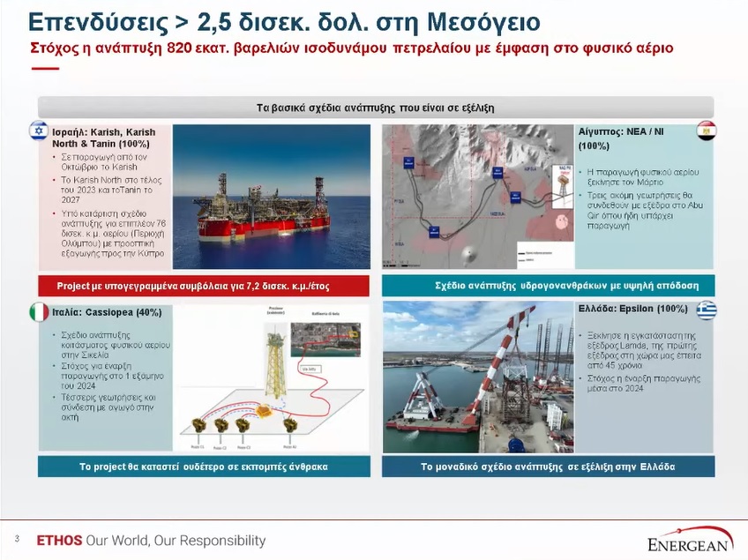Select the Lamda platform crane photo
The height and width of the screenshot is (560, 748).
[478, 377]
